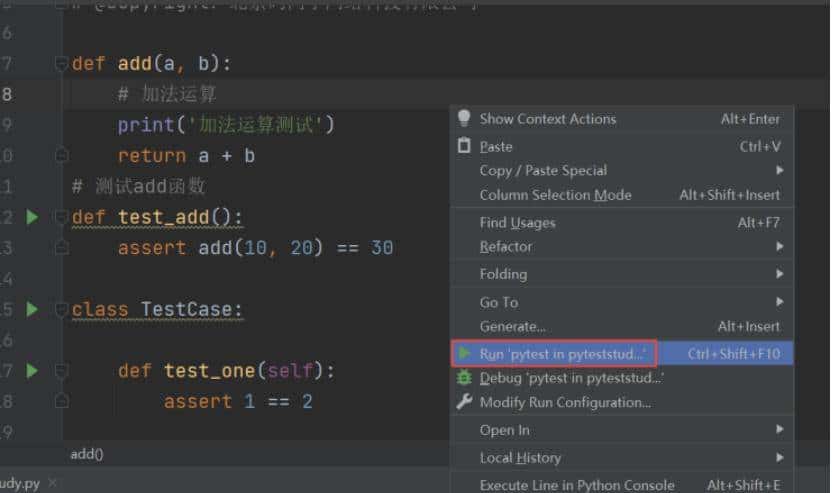Choose Show Context Actions from context menu
Viewport: 832px width, 493px height.
pyautogui.click(x=622, y=119)
